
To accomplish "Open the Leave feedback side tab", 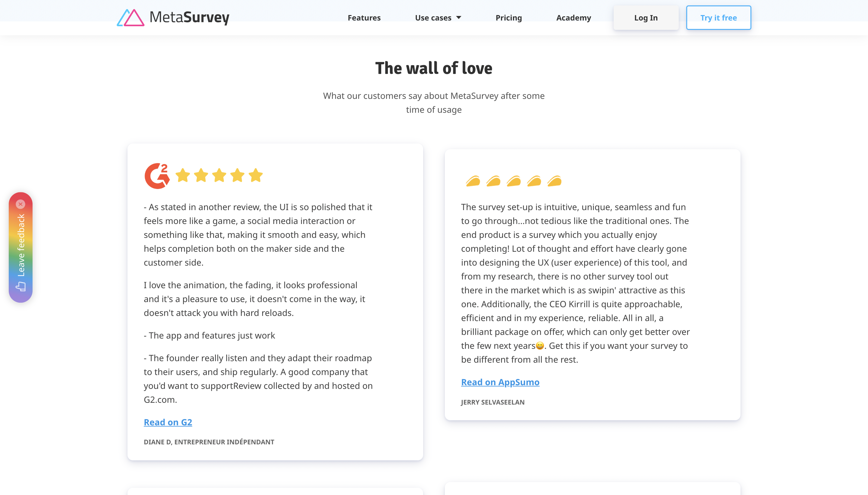I will (21, 247).
